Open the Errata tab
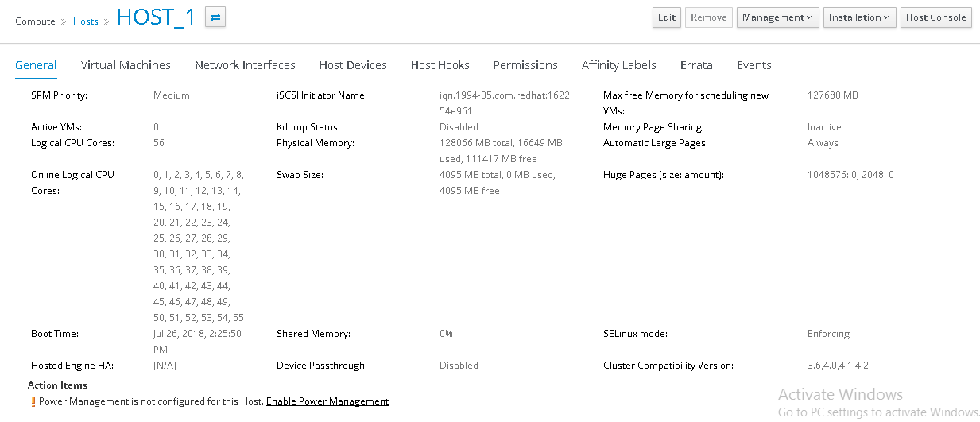980x422 pixels. [x=696, y=65]
